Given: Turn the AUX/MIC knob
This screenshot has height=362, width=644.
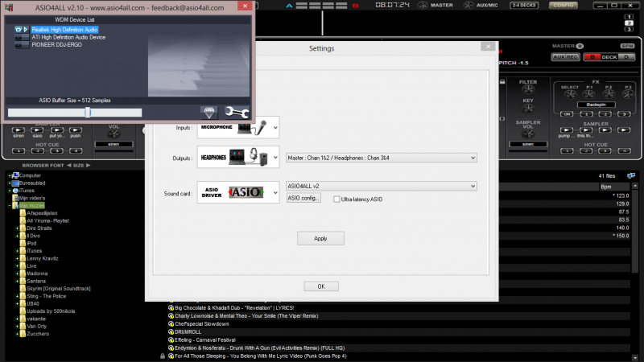Looking at the screenshot, I should tap(469, 6).
